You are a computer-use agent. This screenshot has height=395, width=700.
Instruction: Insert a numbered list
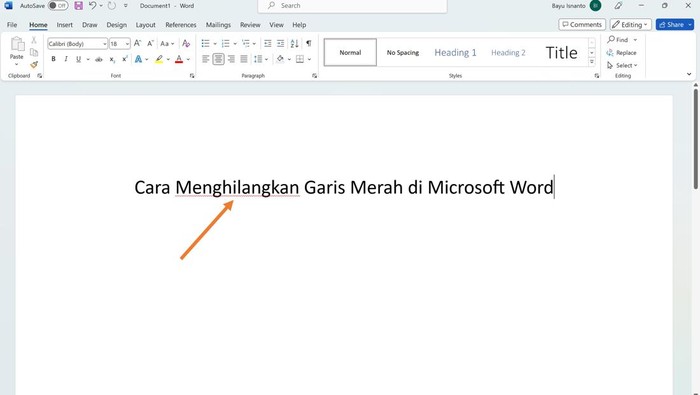(225, 43)
